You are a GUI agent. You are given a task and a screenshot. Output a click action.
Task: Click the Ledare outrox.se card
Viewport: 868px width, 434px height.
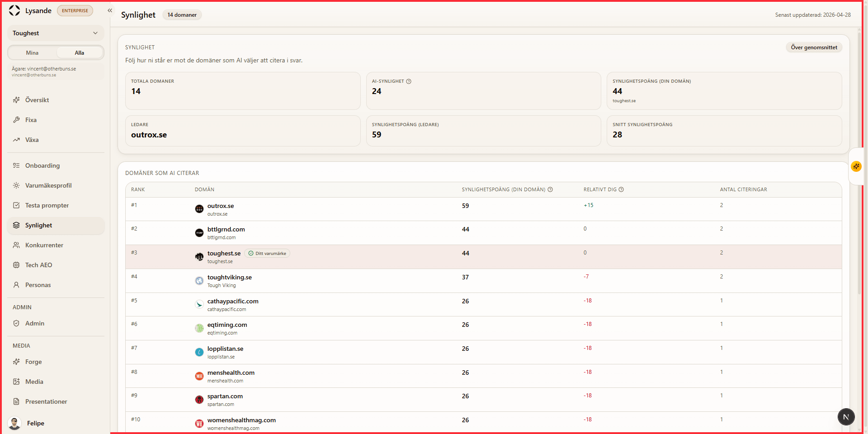coord(243,131)
